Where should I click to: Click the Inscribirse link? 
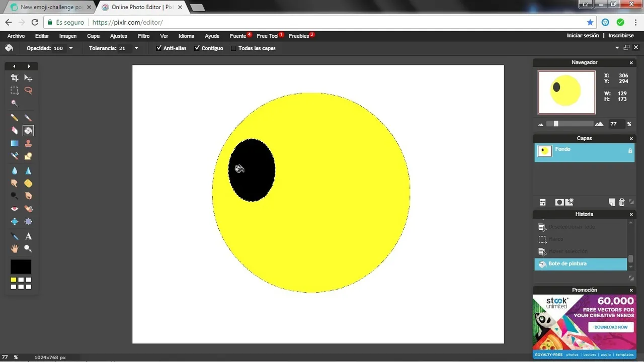pos(621,36)
